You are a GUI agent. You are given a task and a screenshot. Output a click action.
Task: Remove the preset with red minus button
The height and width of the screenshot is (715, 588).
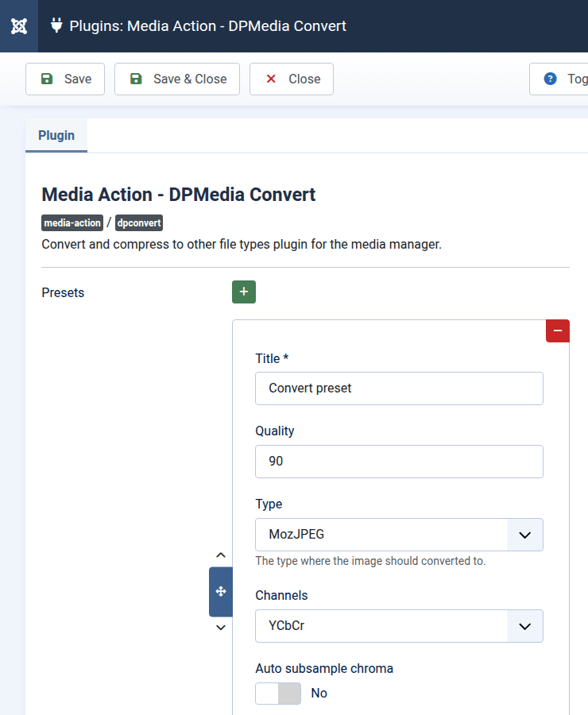click(x=557, y=330)
